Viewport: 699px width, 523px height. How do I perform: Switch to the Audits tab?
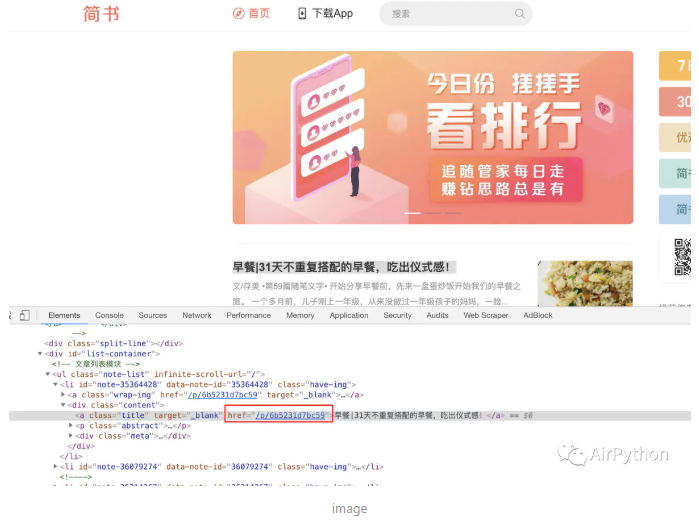[x=437, y=315]
